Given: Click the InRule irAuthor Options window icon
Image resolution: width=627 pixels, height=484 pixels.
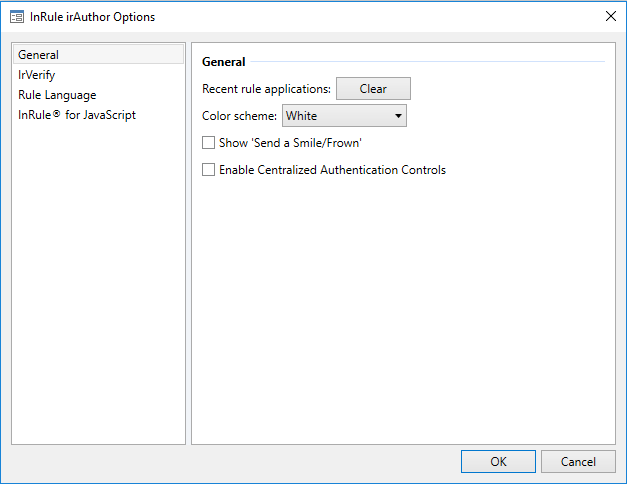Looking at the screenshot, I should (x=16, y=17).
